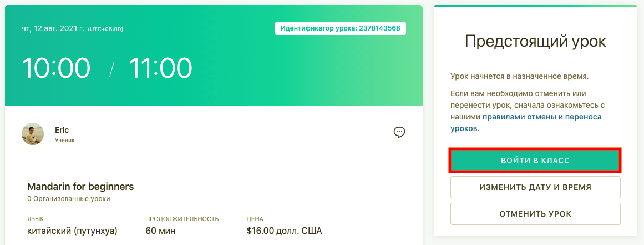
Task: Click the Предстоящий урок heading
Action: [535, 42]
